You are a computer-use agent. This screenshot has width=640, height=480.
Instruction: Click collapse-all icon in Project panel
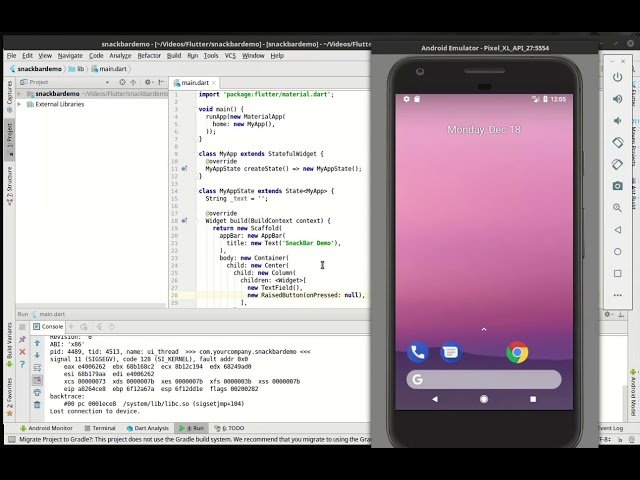coord(133,82)
